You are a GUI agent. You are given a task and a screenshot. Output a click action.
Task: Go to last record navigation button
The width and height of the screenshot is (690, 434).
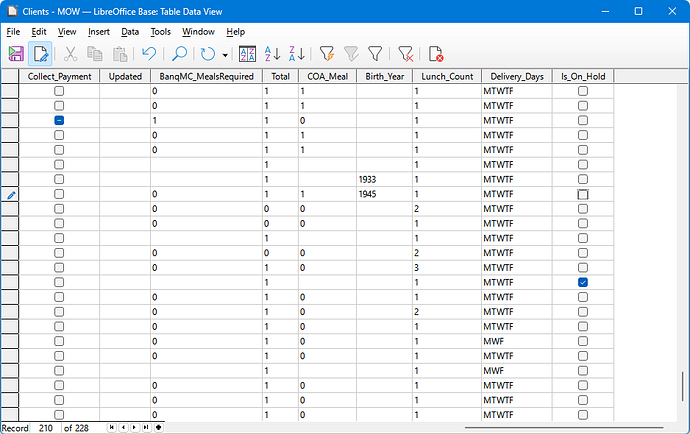click(x=146, y=427)
